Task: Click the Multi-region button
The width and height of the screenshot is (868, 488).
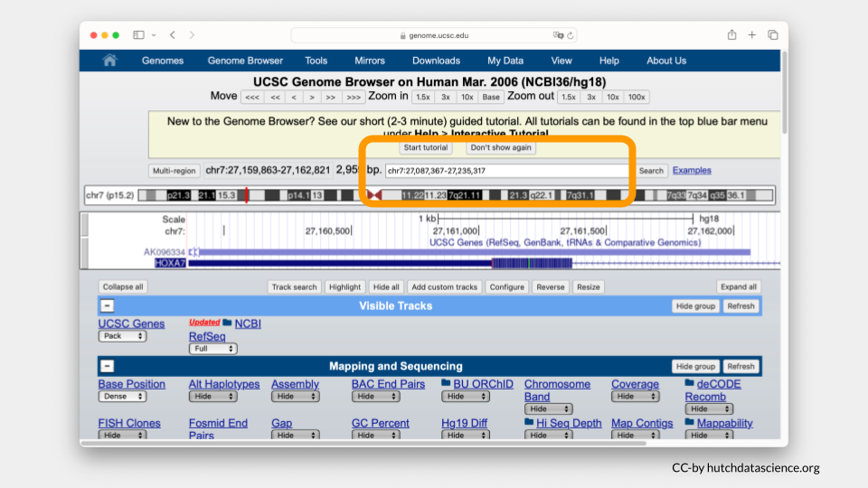Action: tap(174, 171)
